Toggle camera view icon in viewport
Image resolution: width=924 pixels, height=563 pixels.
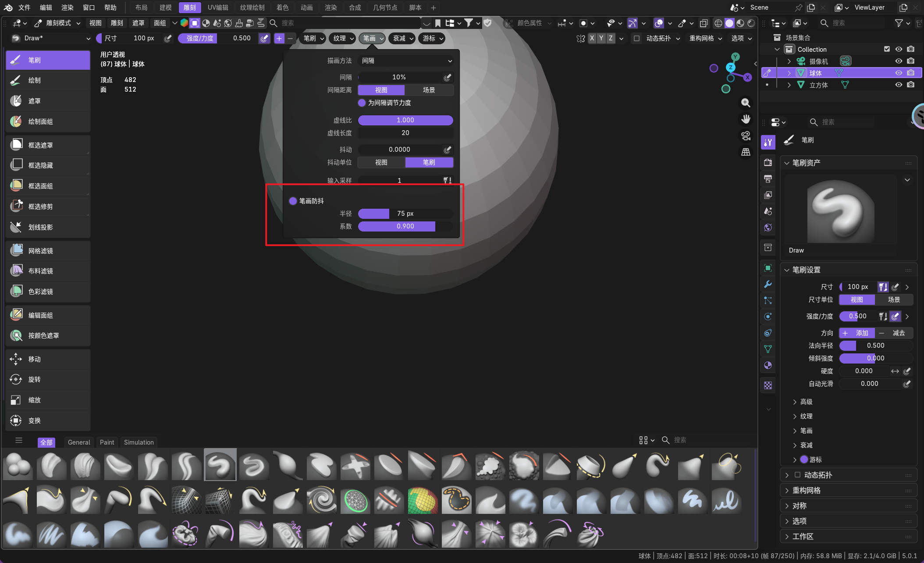tap(745, 135)
